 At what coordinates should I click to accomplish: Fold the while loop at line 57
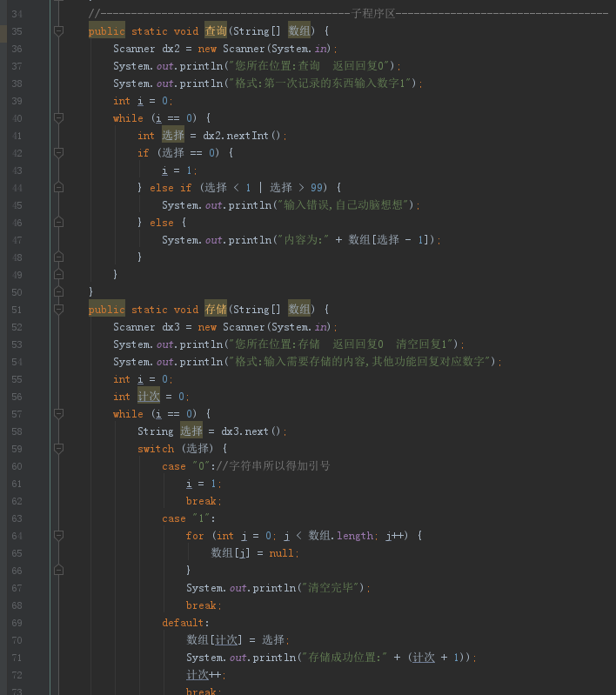click(58, 414)
